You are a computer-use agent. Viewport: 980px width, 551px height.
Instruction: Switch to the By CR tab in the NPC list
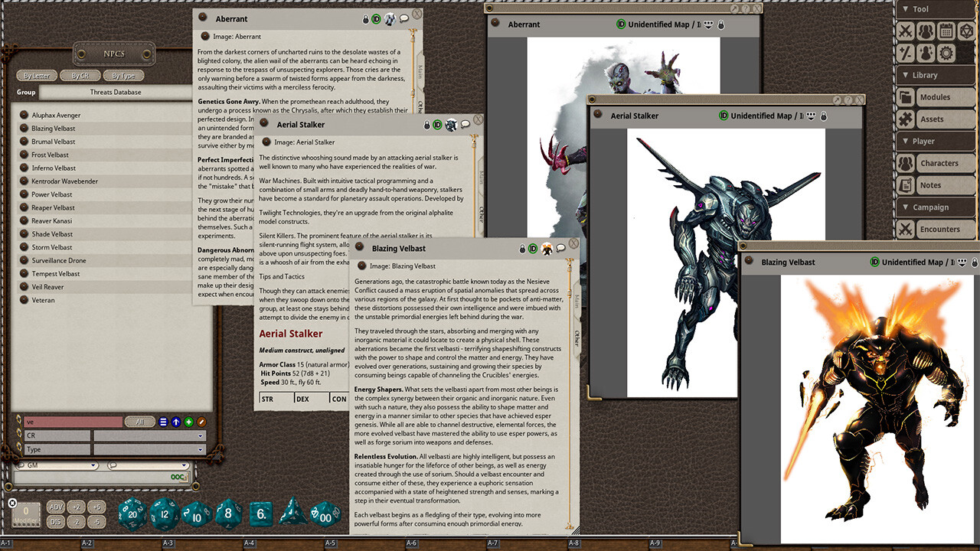80,75
